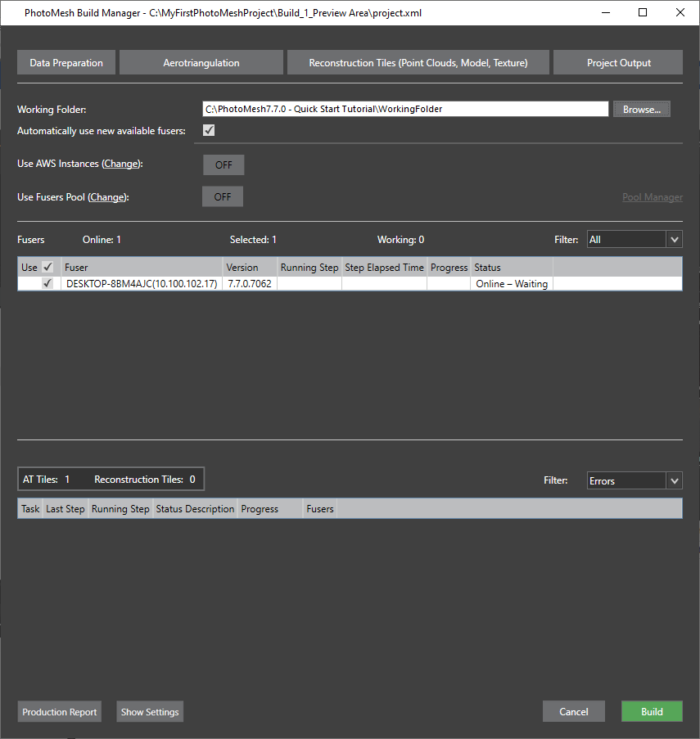
Task: Click the Change link for AWS Instances
Action: 122,164
